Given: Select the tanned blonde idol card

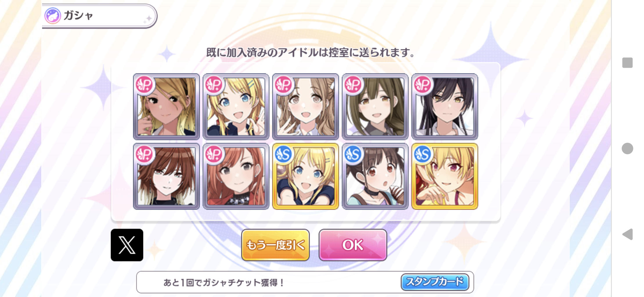Looking at the screenshot, I should (166, 106).
